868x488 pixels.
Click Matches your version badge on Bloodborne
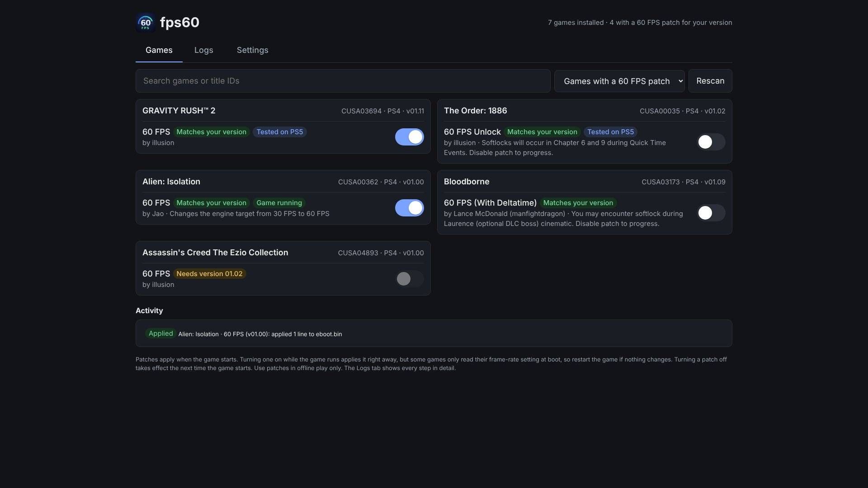(578, 203)
